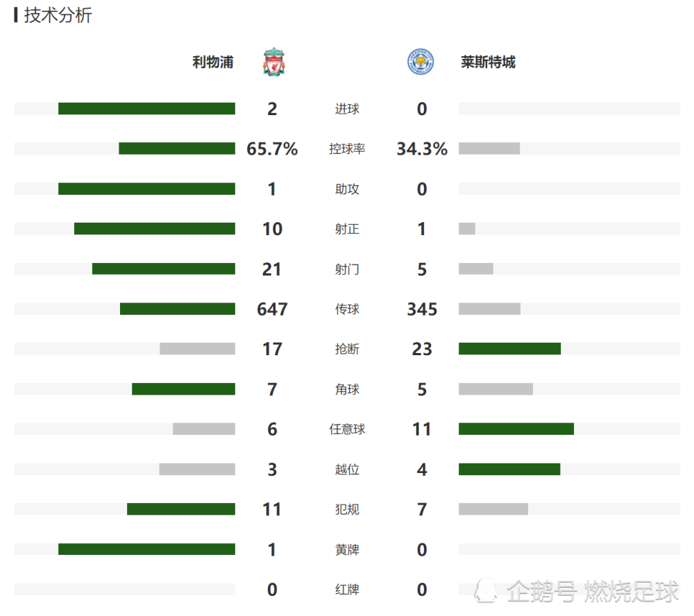Viewport: 694px width, 616px height.
Task: Click the 红牌 stat label
Action: [348, 590]
